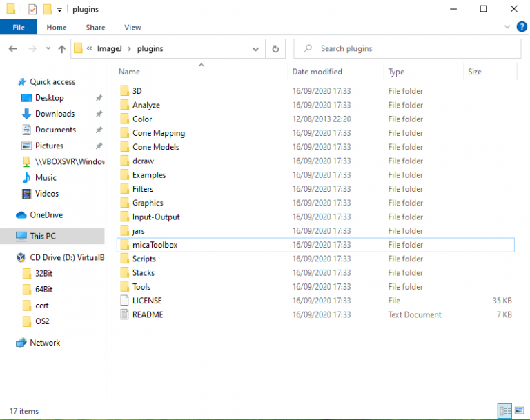
Task: Open the address bar history dropdown
Action: 256,49
